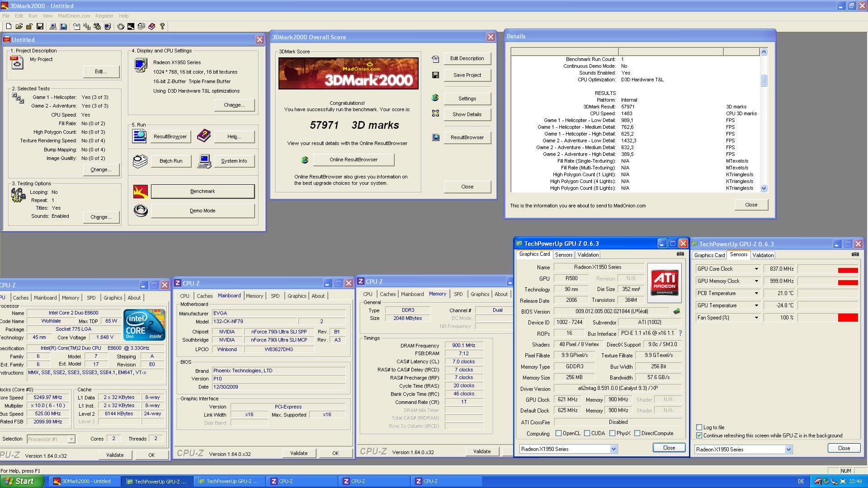Viewport: 868px width, 488px height.
Task: Open the PCB Temperature sensor dropdown
Action: coord(756,293)
